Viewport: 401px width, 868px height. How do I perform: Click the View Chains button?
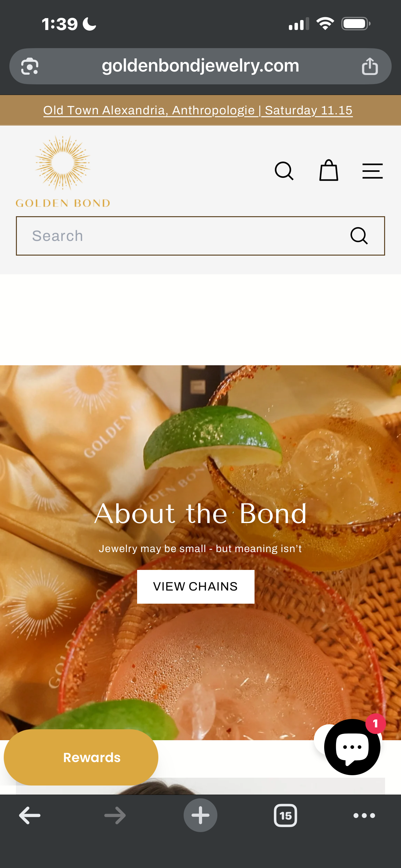196,587
